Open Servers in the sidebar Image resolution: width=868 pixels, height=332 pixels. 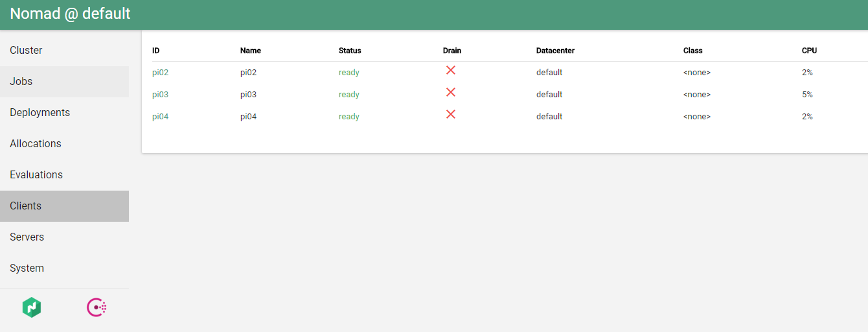(x=64, y=237)
